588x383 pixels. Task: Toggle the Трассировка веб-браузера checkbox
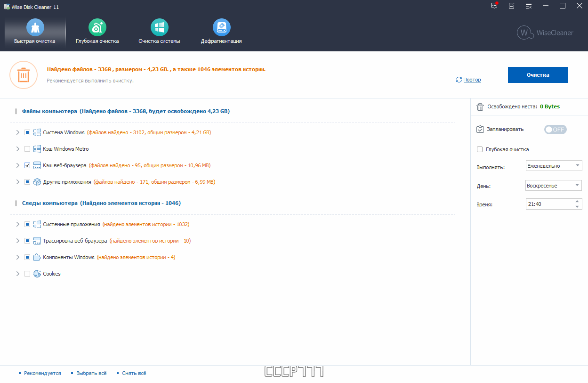pos(27,241)
